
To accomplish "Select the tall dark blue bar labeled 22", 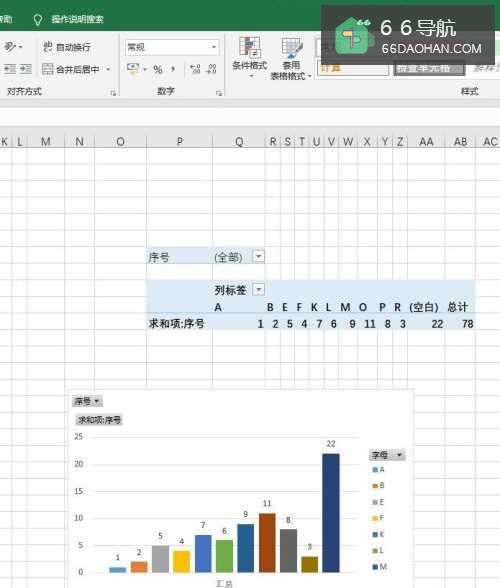I will tap(330, 513).
